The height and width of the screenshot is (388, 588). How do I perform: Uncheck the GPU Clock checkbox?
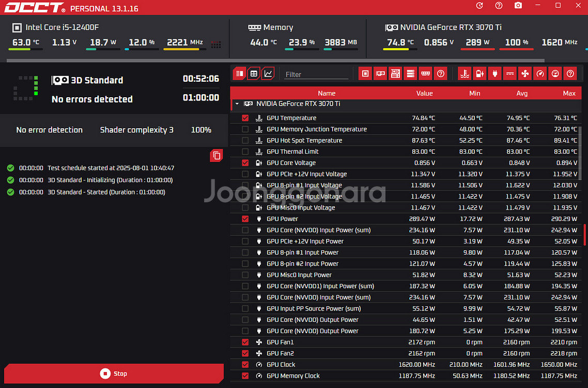coord(245,364)
